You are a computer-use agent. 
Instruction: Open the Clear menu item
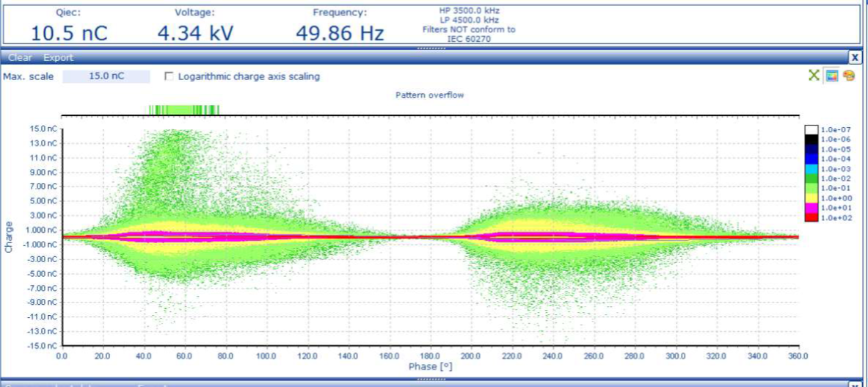tap(20, 57)
